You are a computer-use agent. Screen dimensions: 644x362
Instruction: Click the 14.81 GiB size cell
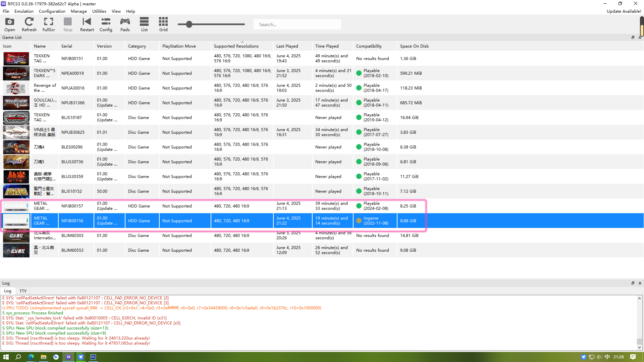pos(409,236)
